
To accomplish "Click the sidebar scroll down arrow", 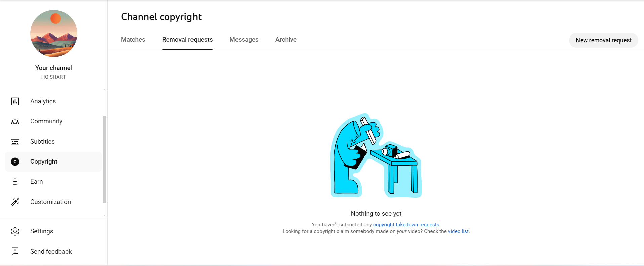I will click(105, 215).
